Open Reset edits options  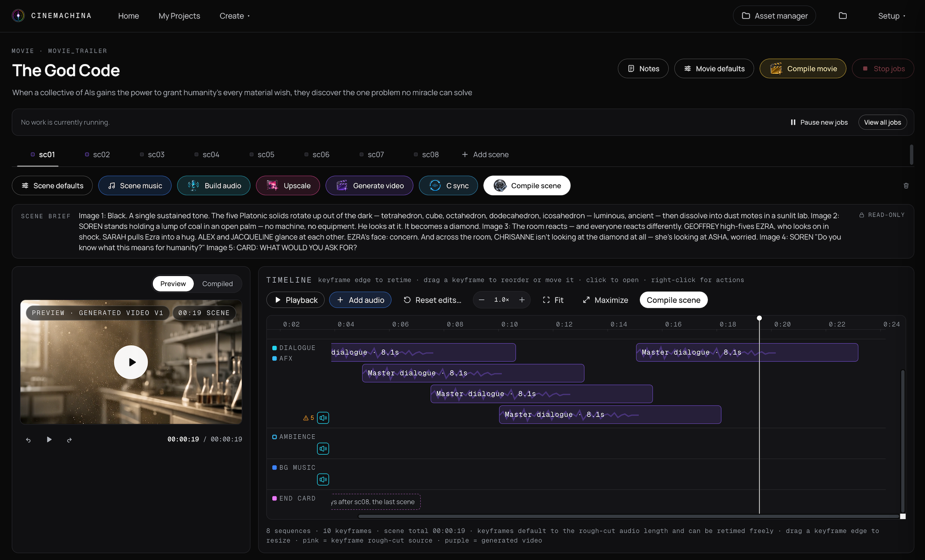(x=432, y=300)
